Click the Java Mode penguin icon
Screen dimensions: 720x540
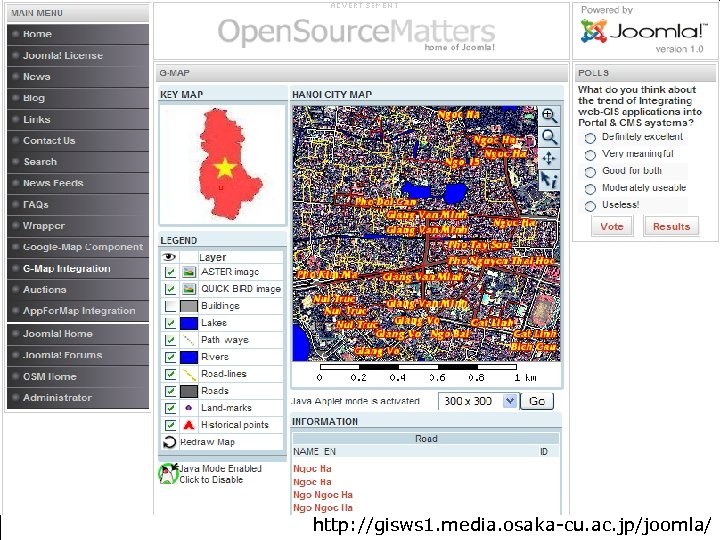[168, 474]
